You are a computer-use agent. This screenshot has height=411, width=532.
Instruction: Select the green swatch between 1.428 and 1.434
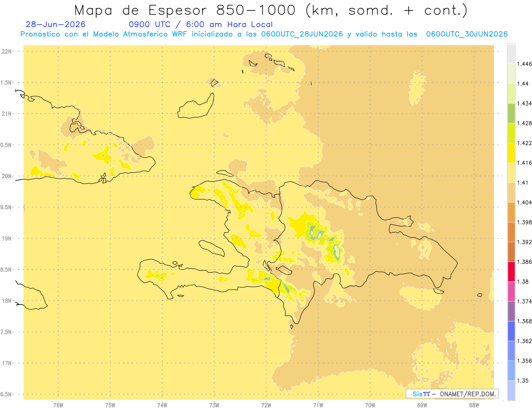(x=511, y=113)
